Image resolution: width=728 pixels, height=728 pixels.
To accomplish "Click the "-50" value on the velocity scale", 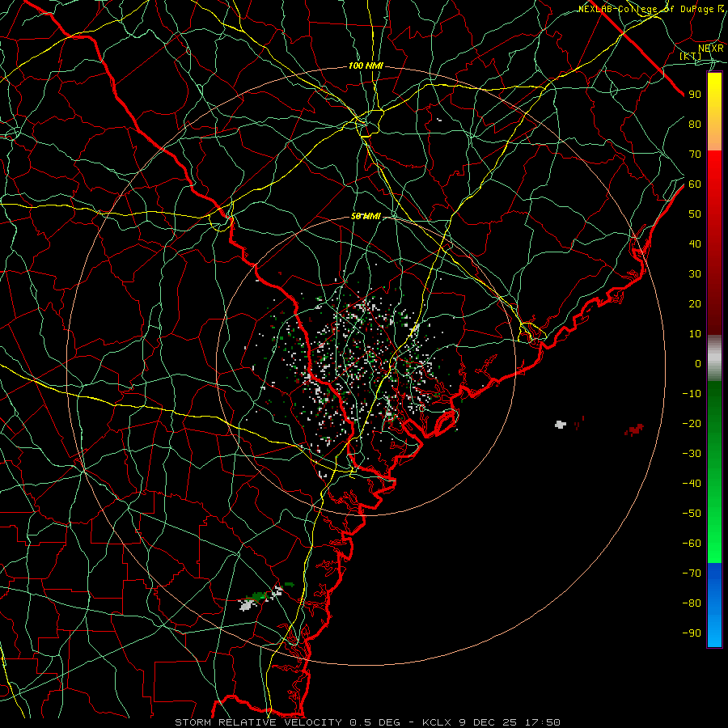I will point(692,514).
